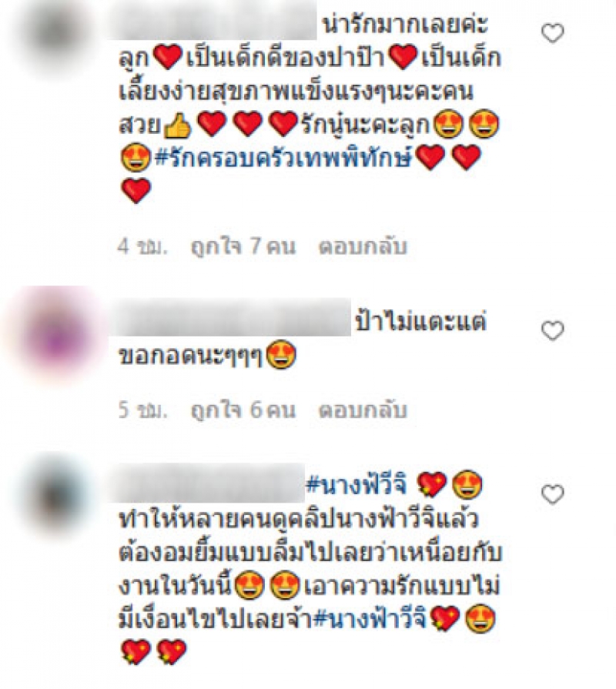This screenshot has height=689, width=616.
Task: Open blurred username before ป้าไม่แตะแต่
Action: tap(229, 317)
